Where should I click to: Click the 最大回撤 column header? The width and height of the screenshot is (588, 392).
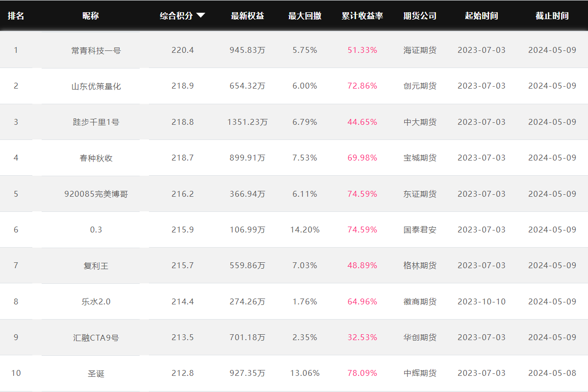coord(305,16)
